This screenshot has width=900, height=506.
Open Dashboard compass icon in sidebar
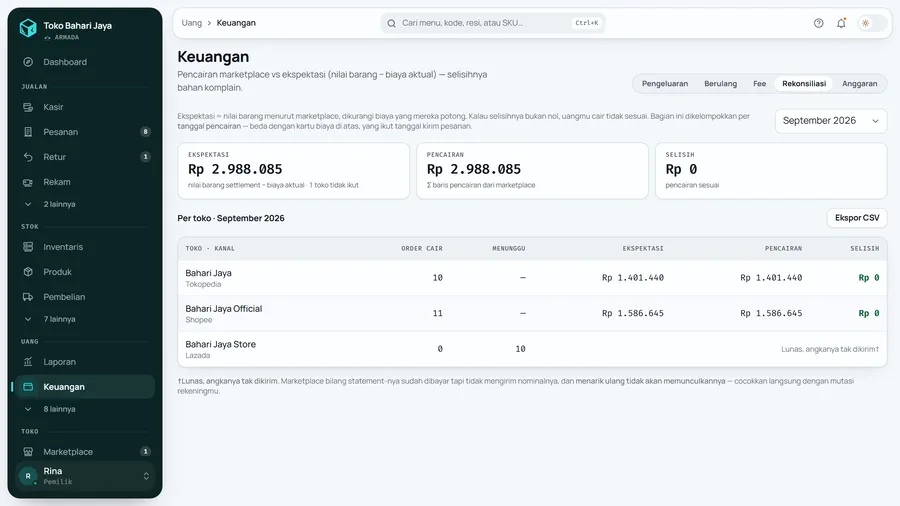pos(28,62)
